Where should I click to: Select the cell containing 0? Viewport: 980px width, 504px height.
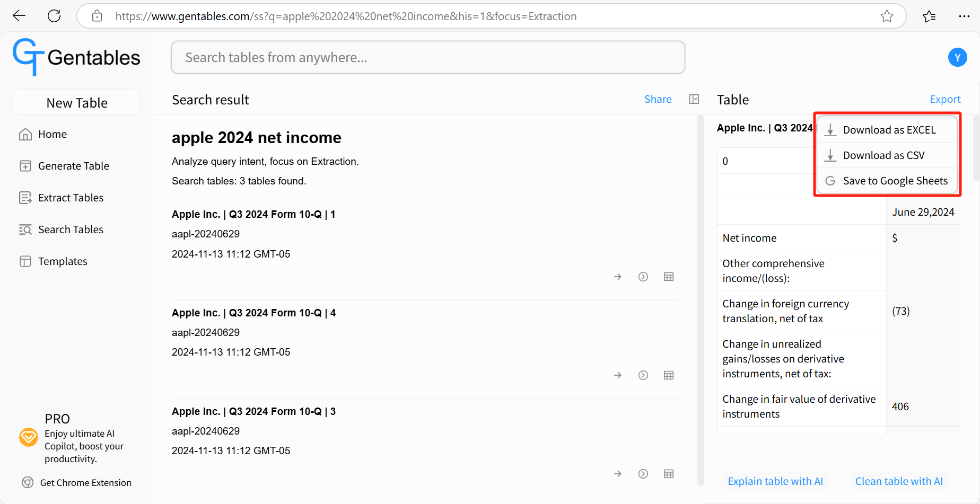coord(766,161)
